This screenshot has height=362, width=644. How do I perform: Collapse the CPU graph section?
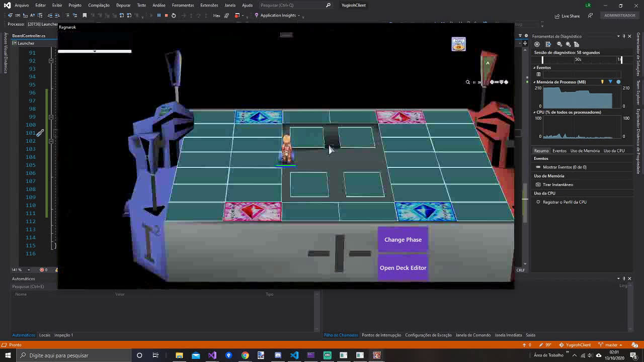coord(535,112)
